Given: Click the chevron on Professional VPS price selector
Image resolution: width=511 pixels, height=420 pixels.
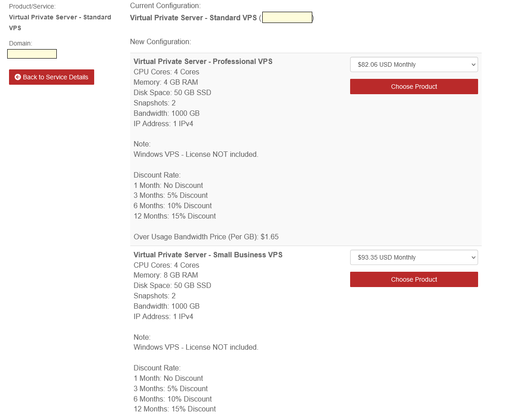Looking at the screenshot, I should (474, 64).
